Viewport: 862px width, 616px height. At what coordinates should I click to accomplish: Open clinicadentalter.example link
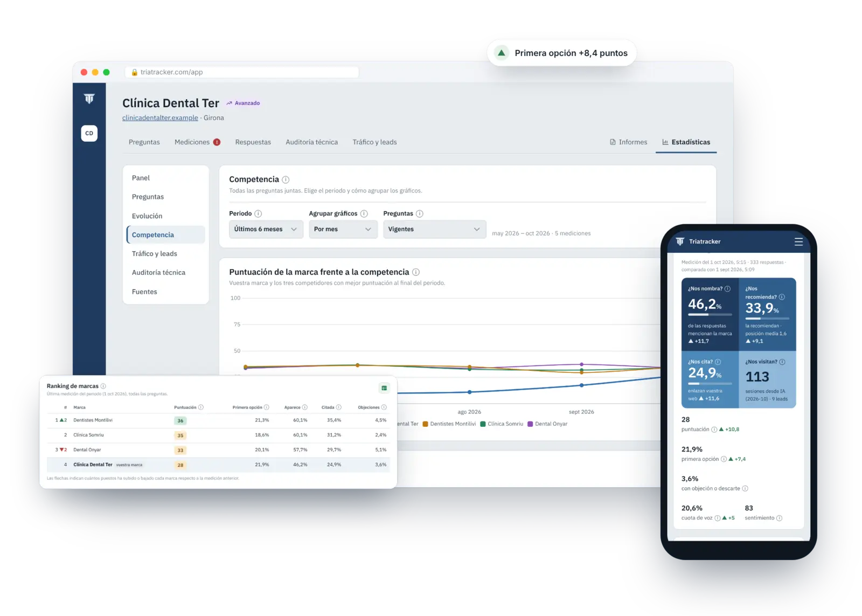pyautogui.click(x=160, y=118)
